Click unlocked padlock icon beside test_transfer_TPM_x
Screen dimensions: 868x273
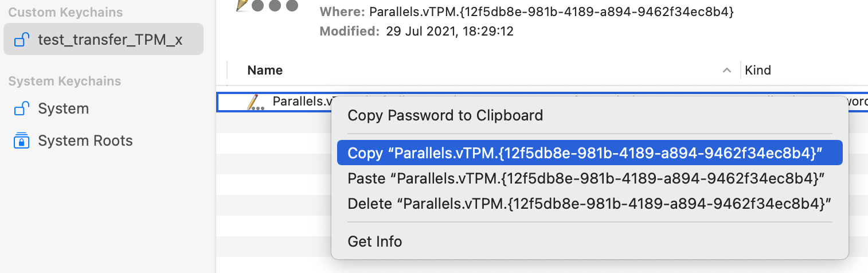pos(22,40)
